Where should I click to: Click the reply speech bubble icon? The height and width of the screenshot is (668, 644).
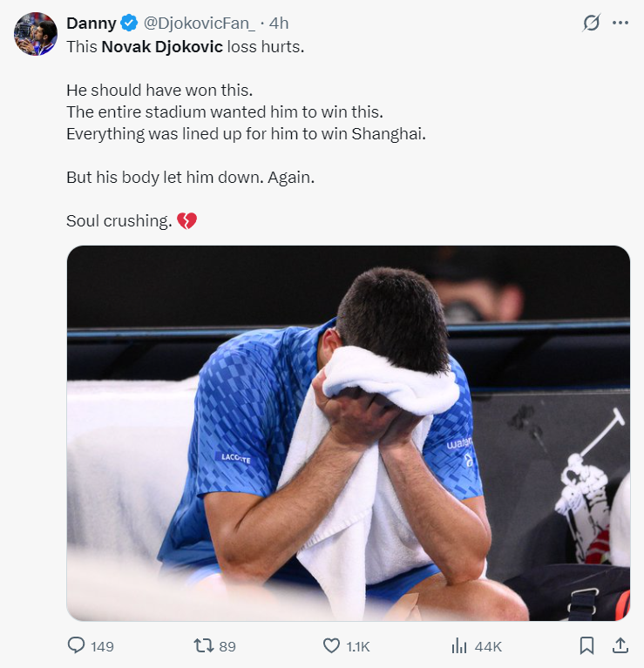(x=77, y=645)
